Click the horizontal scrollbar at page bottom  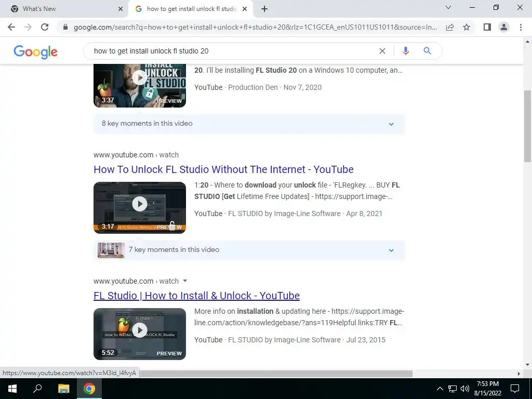[x=276, y=374]
